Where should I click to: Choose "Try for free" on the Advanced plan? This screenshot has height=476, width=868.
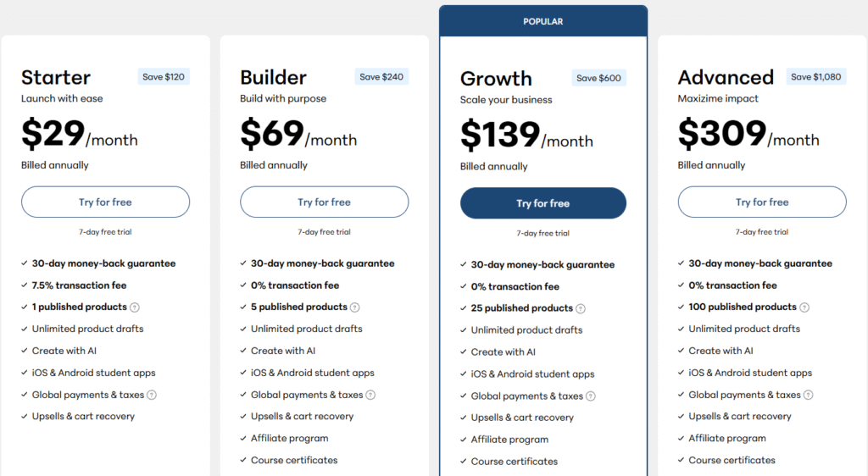762,202
